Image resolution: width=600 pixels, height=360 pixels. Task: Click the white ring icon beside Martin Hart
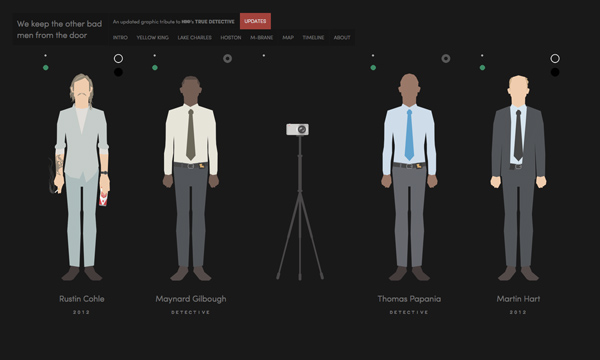click(x=555, y=59)
